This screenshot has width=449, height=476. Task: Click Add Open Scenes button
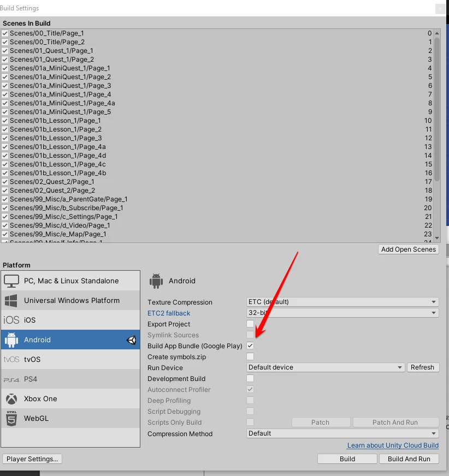tap(408, 249)
